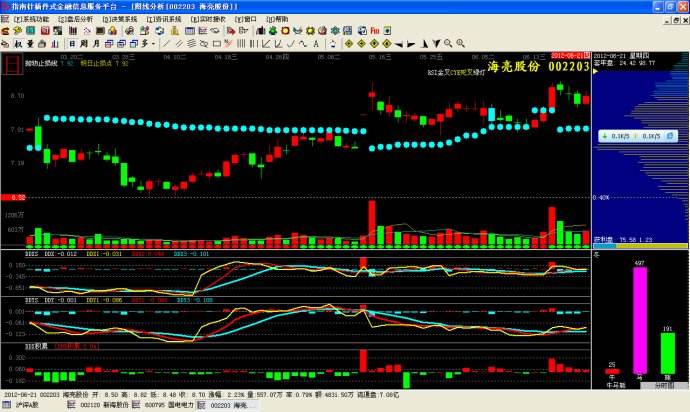Click the red Fin toolbar icon

(374, 30)
